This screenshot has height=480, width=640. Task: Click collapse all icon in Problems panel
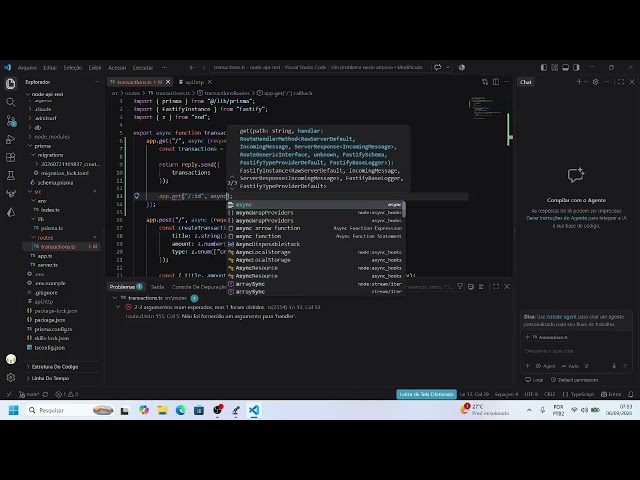coord(471,287)
